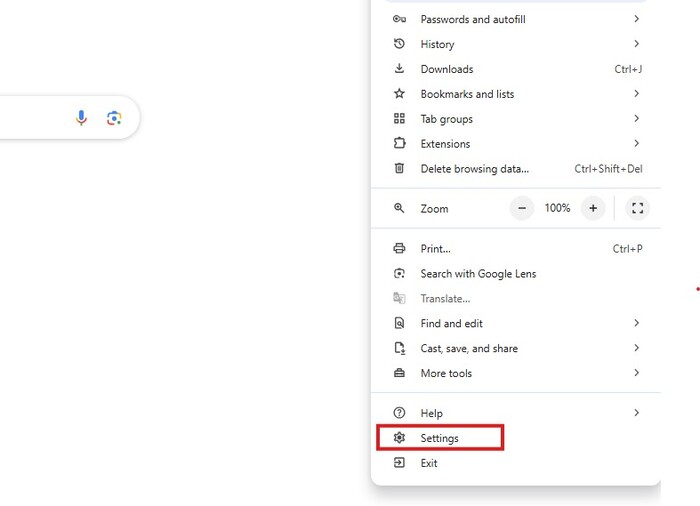
Task: Choose Print... from the menu
Action: (516, 248)
